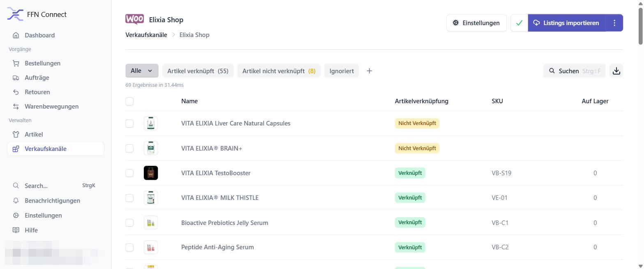Click the Listings importieren button

[x=567, y=23]
